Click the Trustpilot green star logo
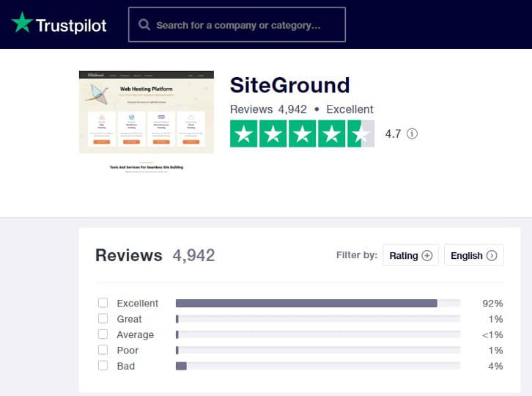532x396 pixels. [22, 23]
